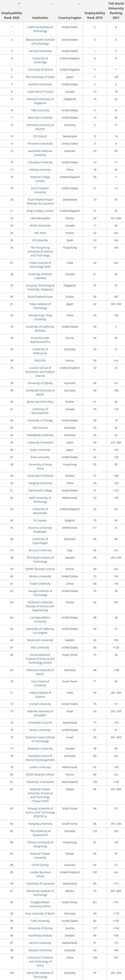This screenshot has height=980, width=125.
Task: Visit The University of Tokyo page
Action: point(40,77)
